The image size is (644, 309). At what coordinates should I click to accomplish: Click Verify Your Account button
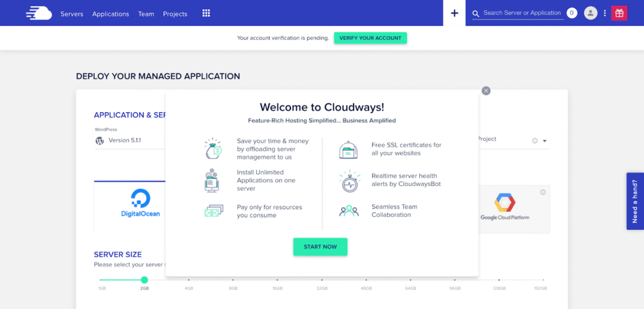[x=370, y=38]
